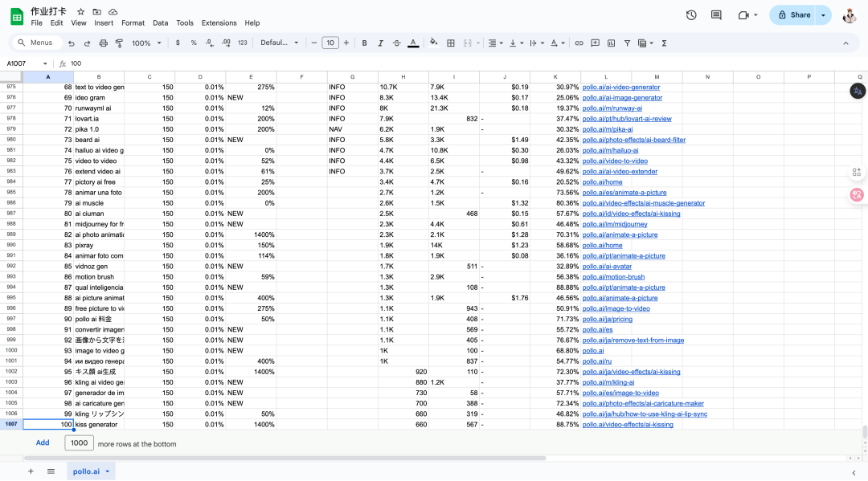Open the Google account avatar

[x=850, y=15]
